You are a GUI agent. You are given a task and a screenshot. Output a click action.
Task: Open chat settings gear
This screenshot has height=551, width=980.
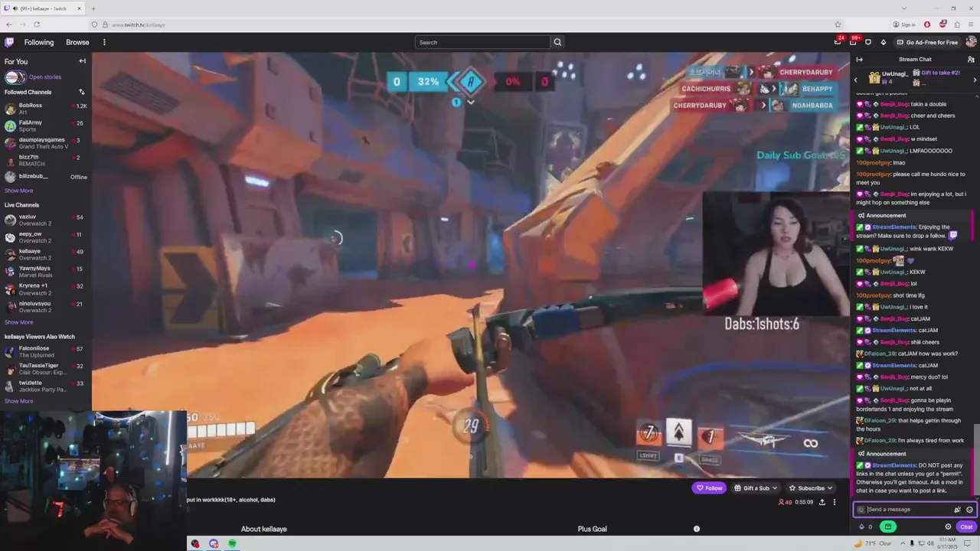point(948,527)
